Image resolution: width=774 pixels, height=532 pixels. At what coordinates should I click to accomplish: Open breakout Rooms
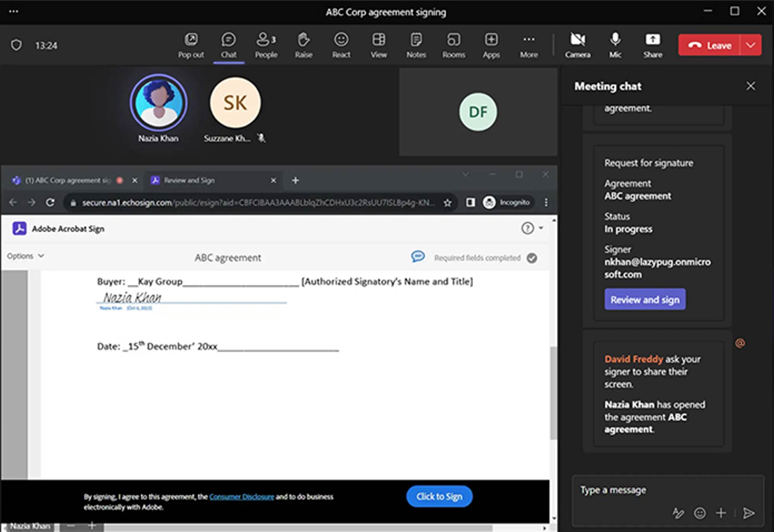click(x=454, y=45)
